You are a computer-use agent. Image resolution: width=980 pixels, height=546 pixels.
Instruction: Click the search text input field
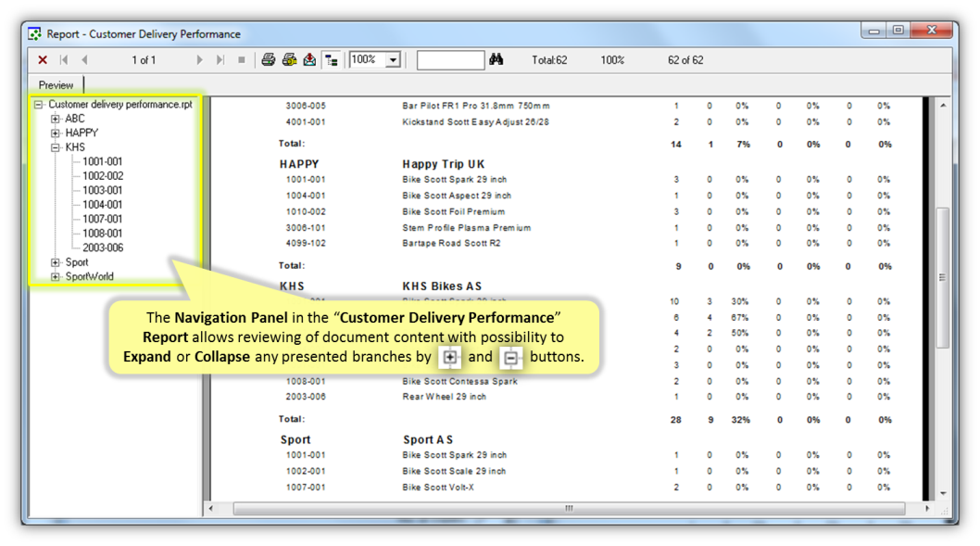pyautogui.click(x=450, y=60)
